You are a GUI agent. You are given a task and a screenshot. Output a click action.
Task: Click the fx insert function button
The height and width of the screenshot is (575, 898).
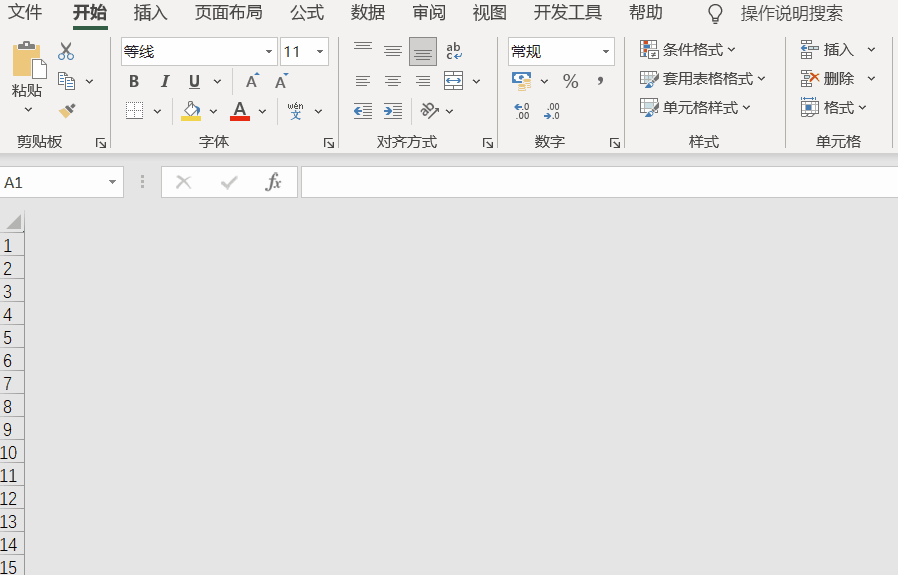tap(273, 182)
